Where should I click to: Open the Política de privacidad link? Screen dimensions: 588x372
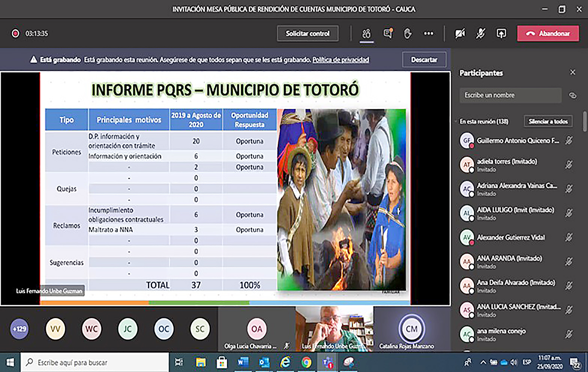coord(340,60)
